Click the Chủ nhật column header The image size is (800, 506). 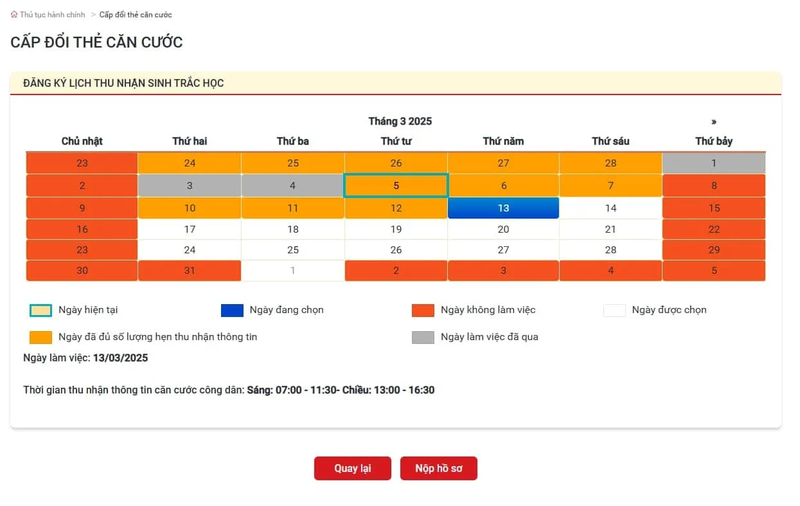(82, 141)
